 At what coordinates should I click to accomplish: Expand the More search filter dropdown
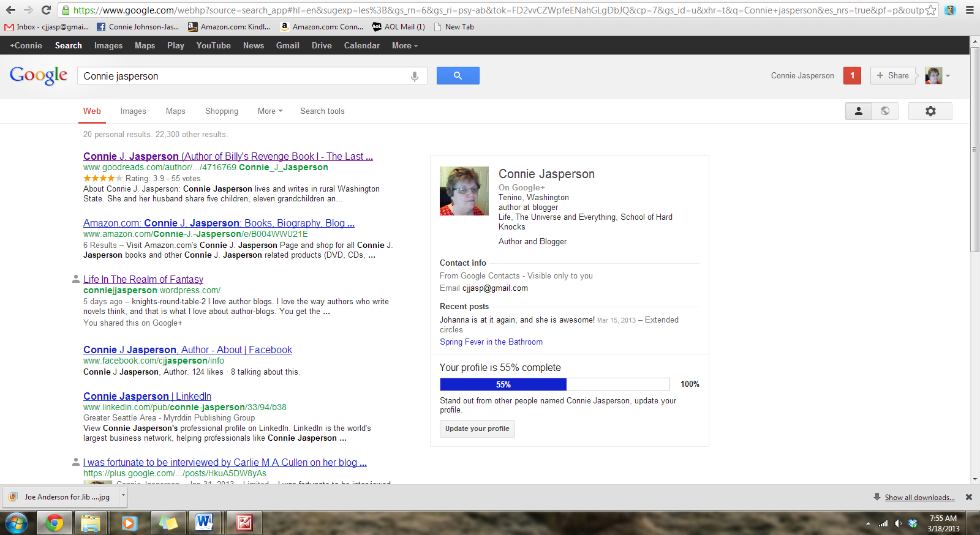click(269, 111)
